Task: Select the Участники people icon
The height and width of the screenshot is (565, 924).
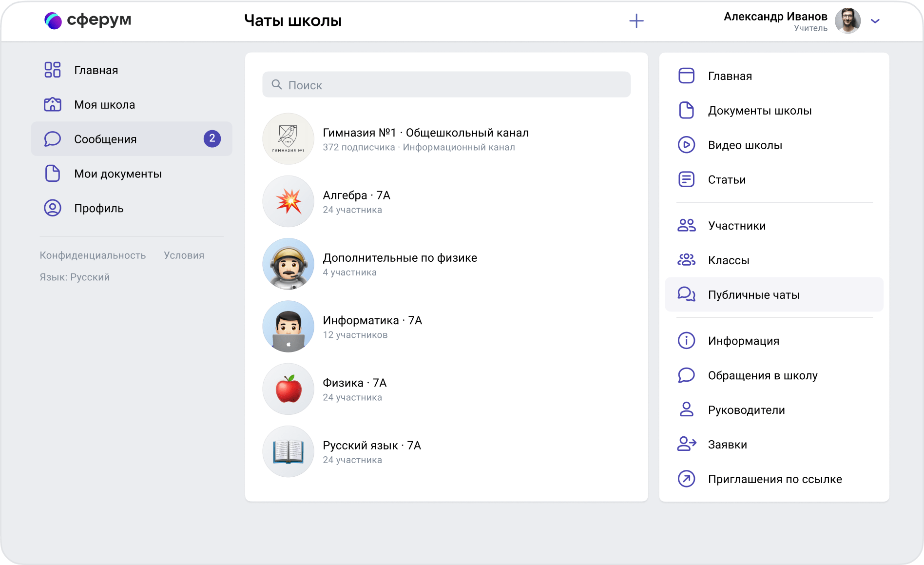Action: click(x=686, y=226)
